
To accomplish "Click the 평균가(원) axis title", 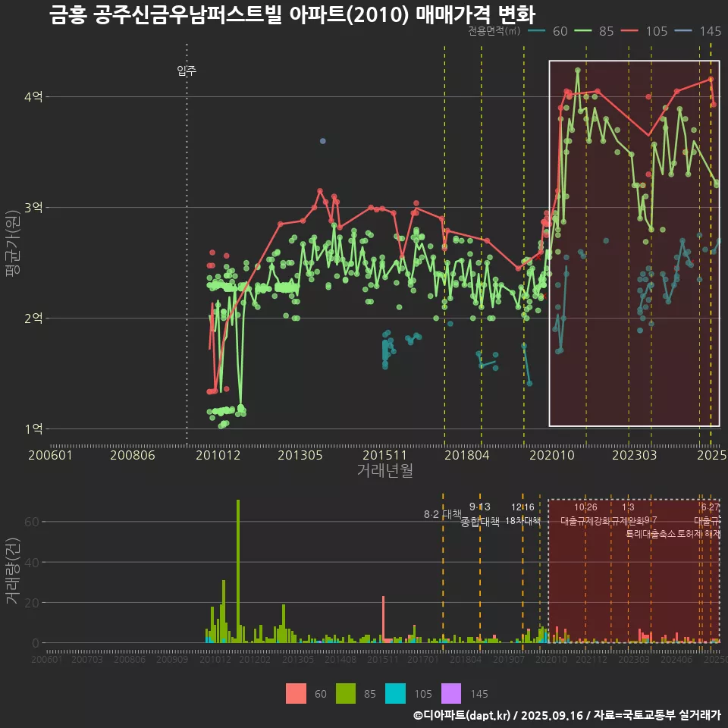I will pos(13,243).
